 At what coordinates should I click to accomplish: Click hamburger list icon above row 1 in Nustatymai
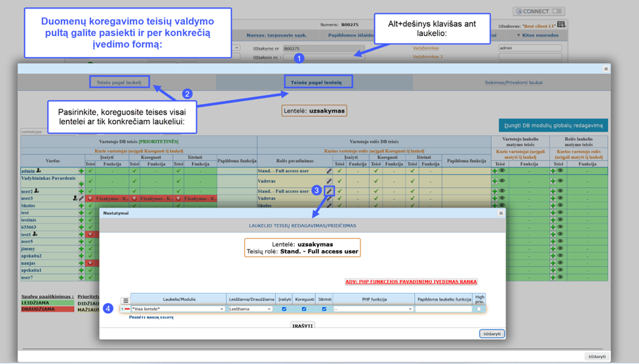(x=126, y=300)
